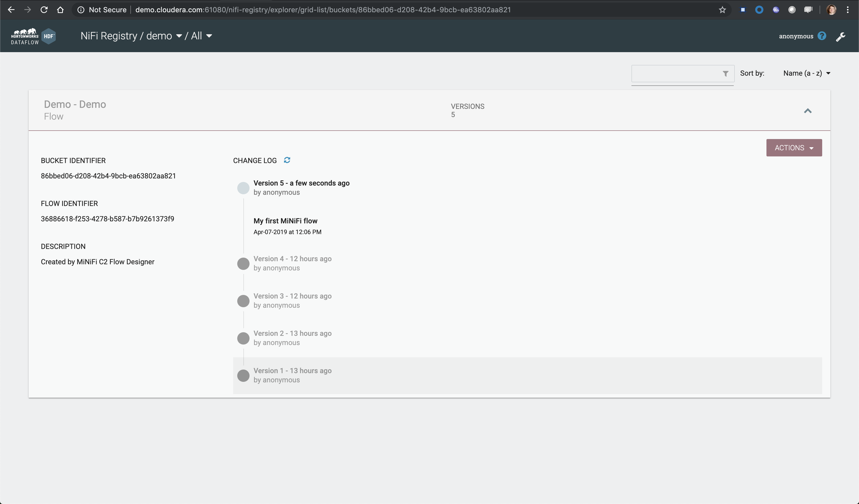This screenshot has height=504, width=859.
Task: Open the Sort by Name dropdown
Action: coord(807,73)
